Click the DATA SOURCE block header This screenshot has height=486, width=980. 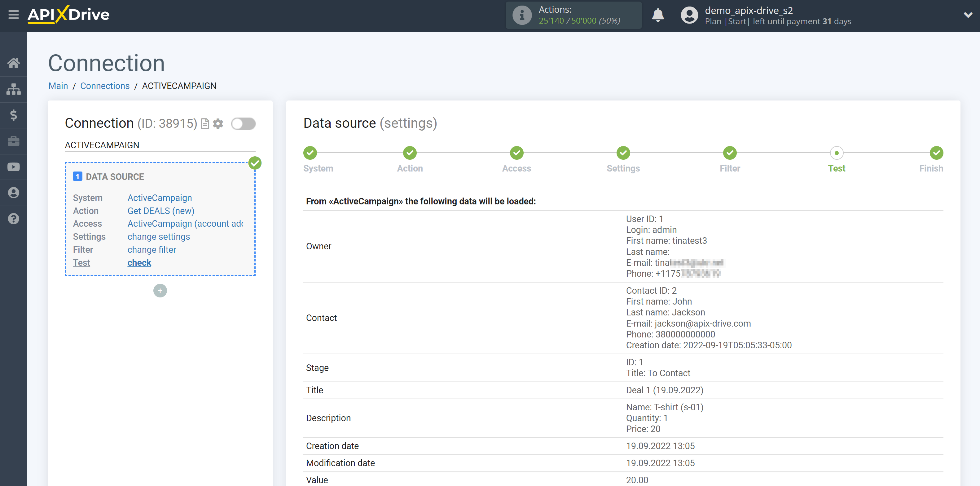coord(115,177)
